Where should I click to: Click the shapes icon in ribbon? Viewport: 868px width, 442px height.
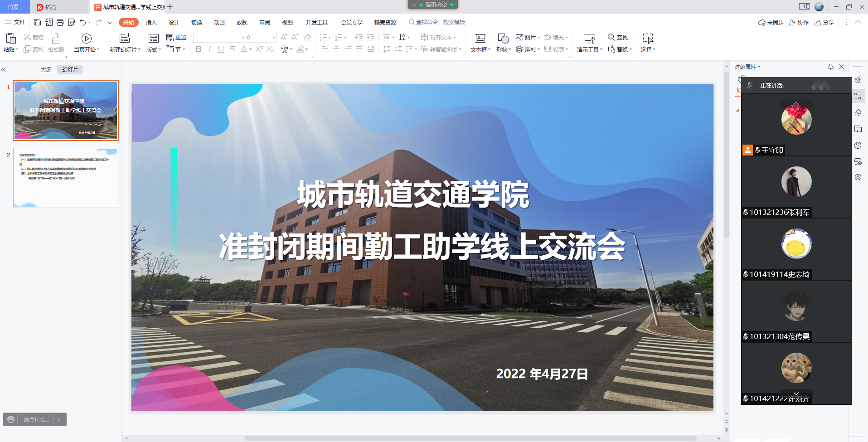503,39
